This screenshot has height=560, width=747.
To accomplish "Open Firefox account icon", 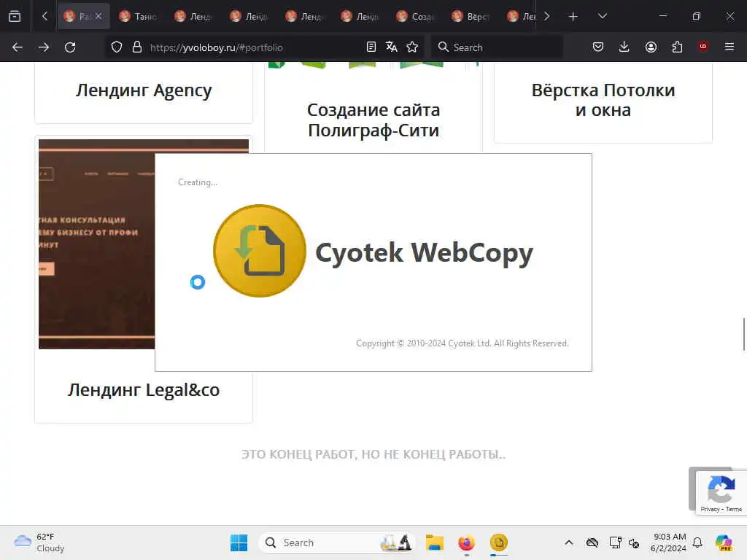I will [x=651, y=47].
